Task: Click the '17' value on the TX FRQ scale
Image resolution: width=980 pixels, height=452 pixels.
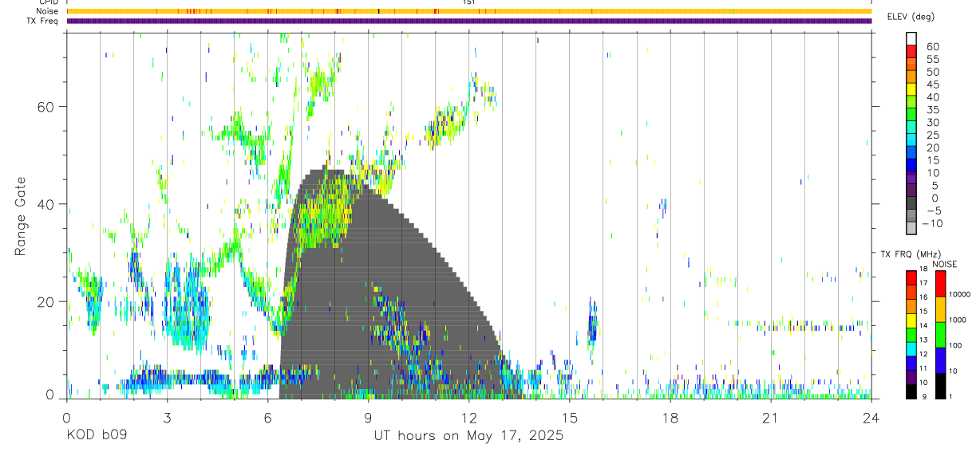Action: click(x=923, y=283)
